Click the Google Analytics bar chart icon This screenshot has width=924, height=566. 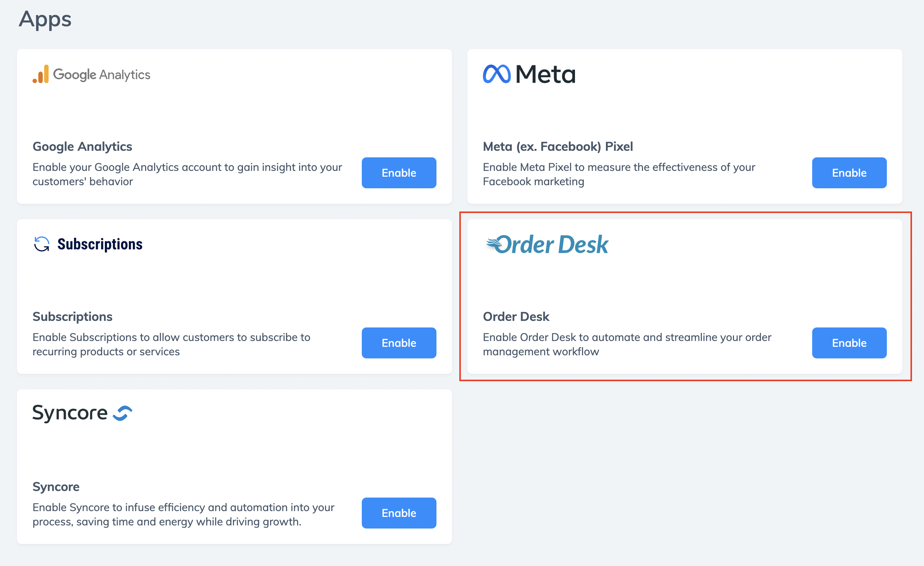41,74
